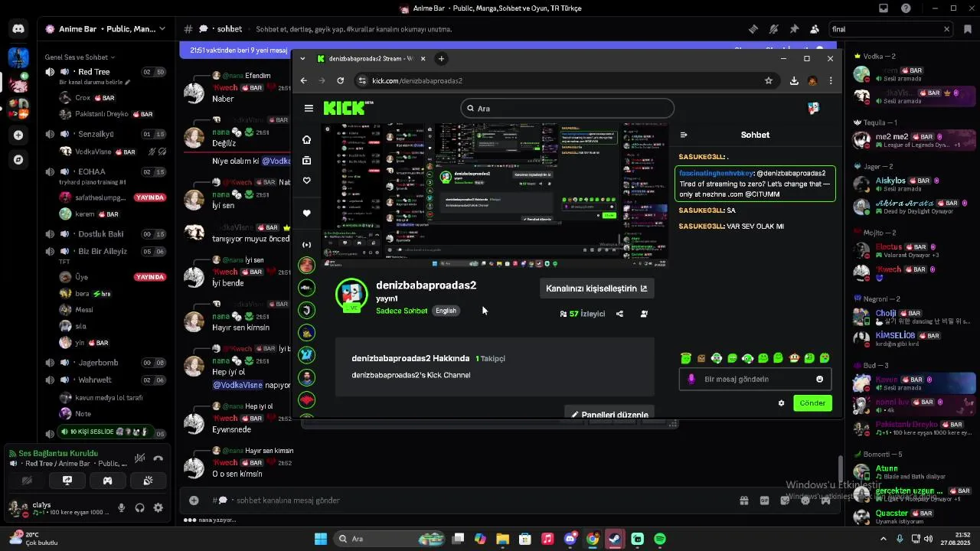Open gift icon in message bar
Screen dimensions: 980x551
tap(743, 500)
